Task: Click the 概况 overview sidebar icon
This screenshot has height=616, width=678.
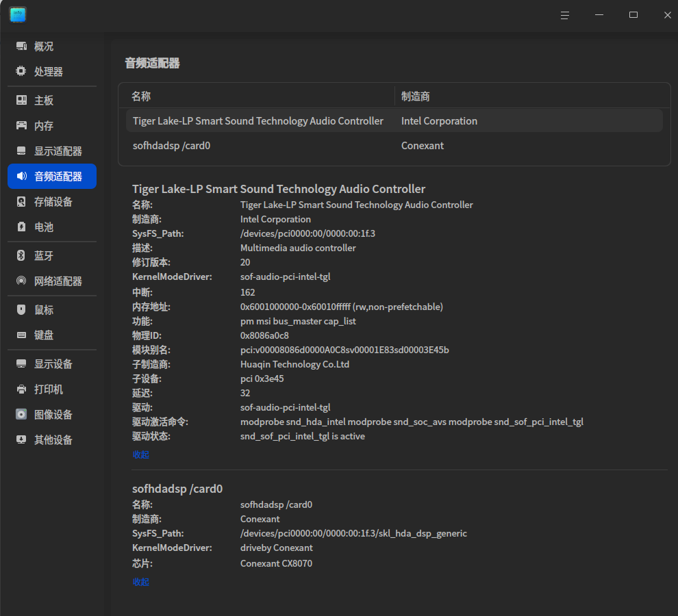Action: click(x=21, y=46)
